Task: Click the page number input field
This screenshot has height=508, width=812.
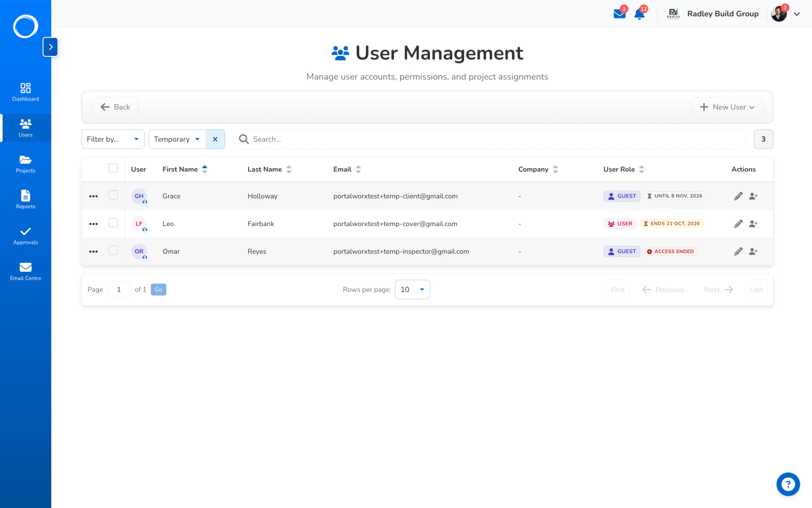Action: point(119,290)
